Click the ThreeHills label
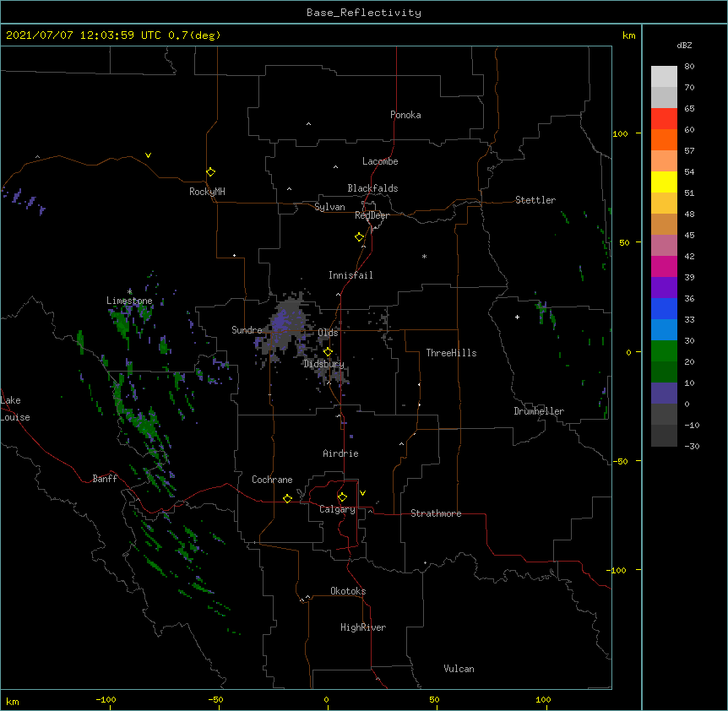The height and width of the screenshot is (711, 728). pyautogui.click(x=451, y=353)
